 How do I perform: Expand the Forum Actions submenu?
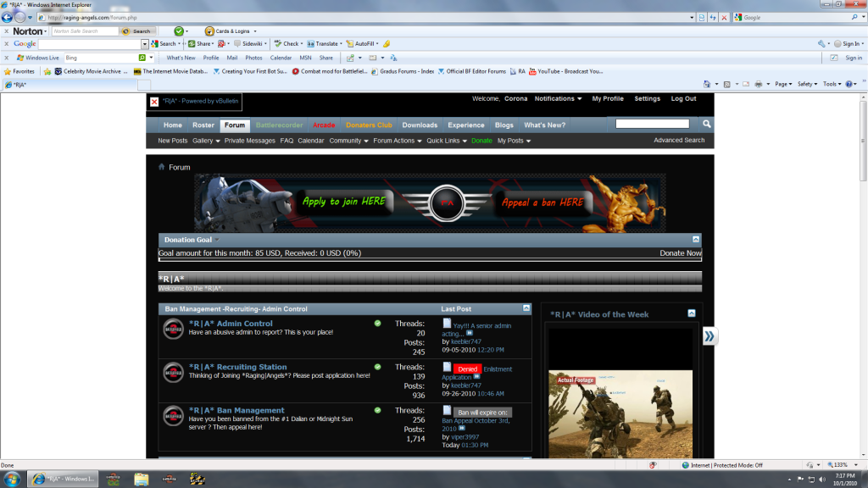point(398,141)
